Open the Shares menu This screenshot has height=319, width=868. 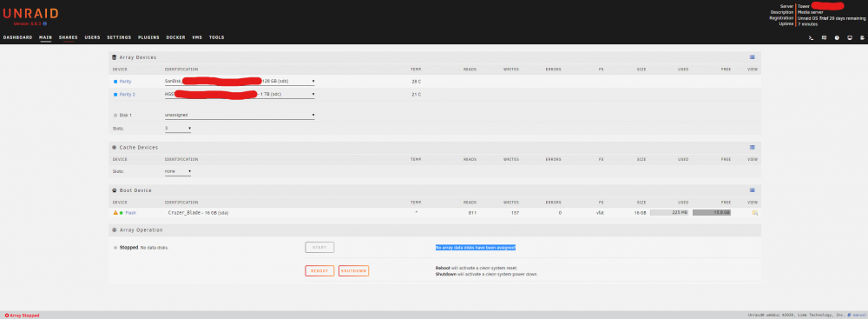pos(68,37)
